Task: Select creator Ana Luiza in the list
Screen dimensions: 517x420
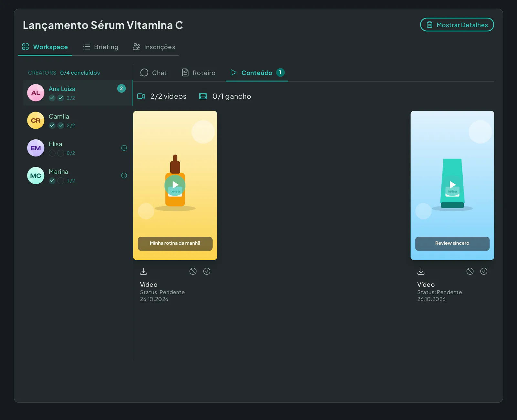Action: [78, 93]
